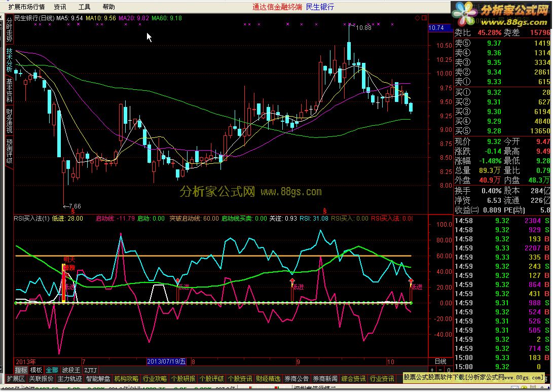Screen dimensions: 553x392
Task: Click the MA10: 9.56 legend label
Action: 100,18
